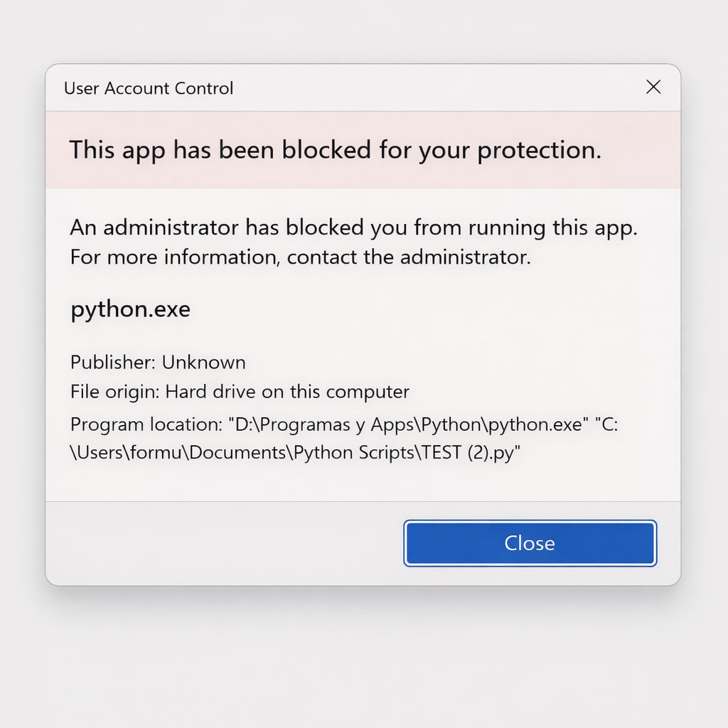This screenshot has width=728, height=728.
Task: Click the 'Publisher:' label
Action: 112,362
